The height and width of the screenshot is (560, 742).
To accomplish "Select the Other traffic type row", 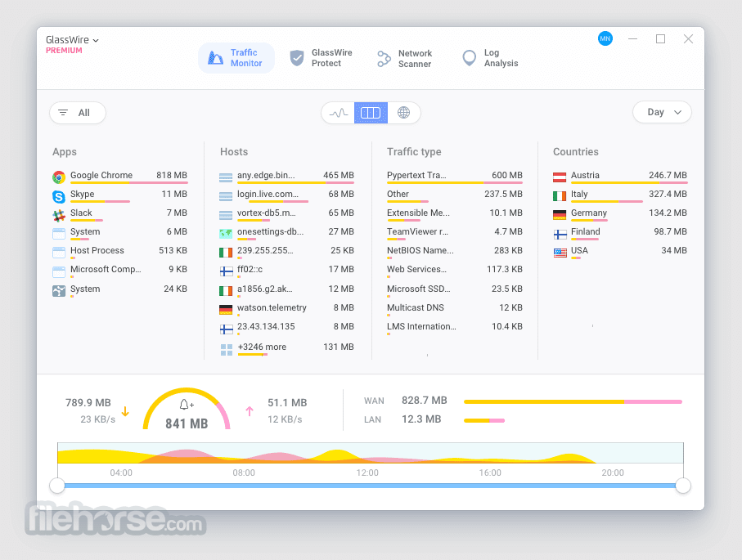I will (x=454, y=195).
